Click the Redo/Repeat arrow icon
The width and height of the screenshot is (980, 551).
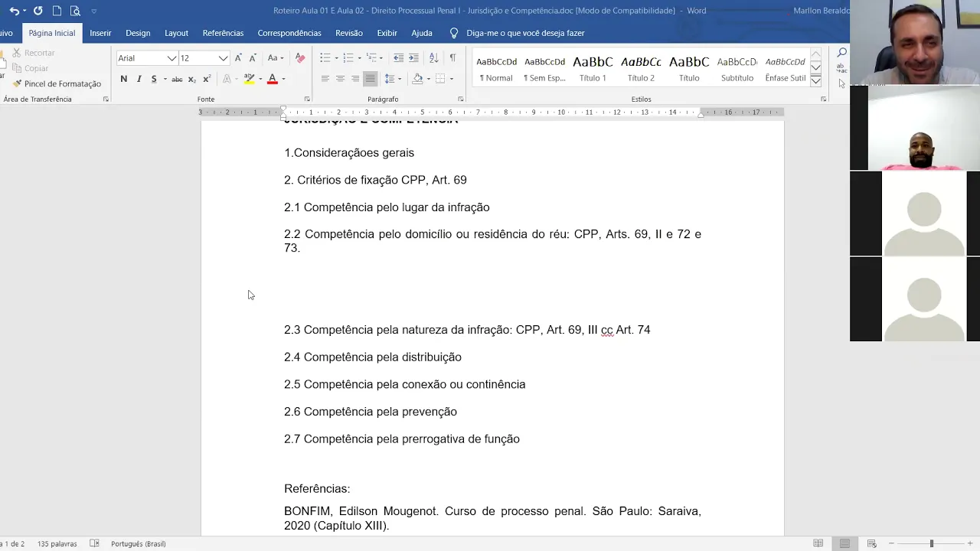pos(38,11)
